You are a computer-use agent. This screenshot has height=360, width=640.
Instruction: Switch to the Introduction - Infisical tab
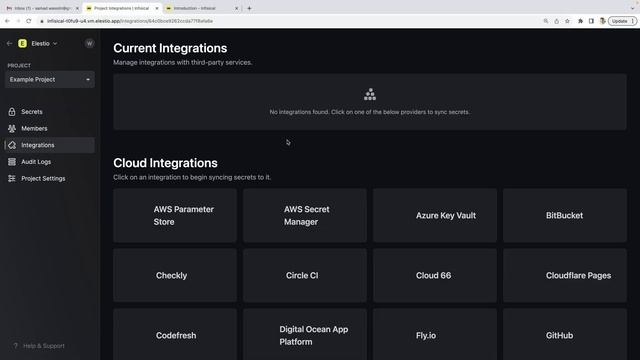point(200,8)
